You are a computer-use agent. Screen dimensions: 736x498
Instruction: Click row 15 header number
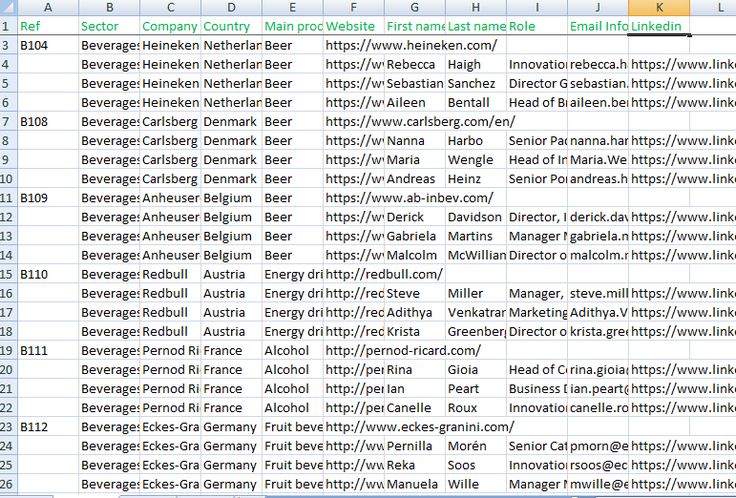(x=8, y=274)
